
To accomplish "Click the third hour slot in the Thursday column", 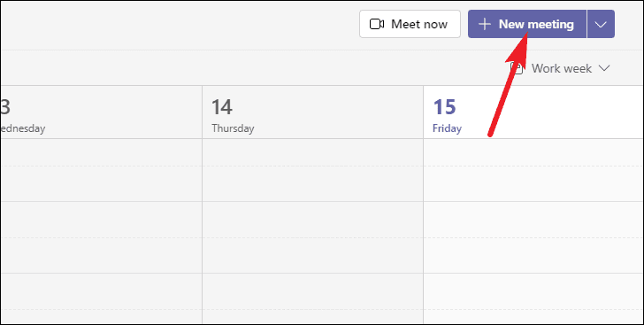I will 312,298.
